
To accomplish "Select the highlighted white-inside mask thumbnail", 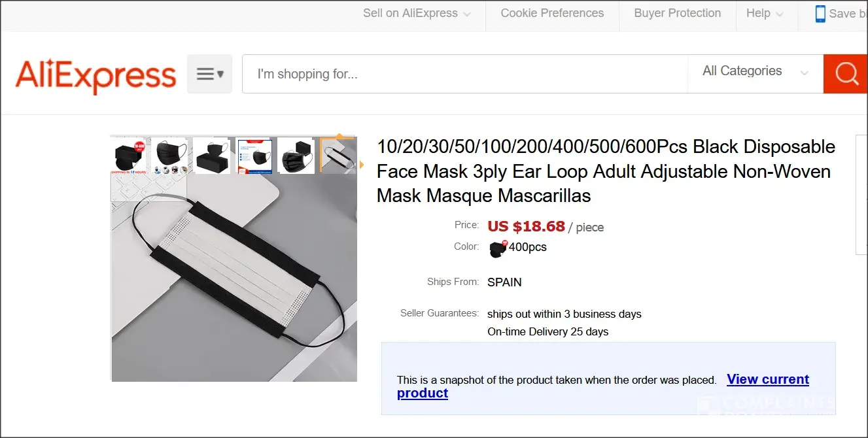I will point(337,156).
